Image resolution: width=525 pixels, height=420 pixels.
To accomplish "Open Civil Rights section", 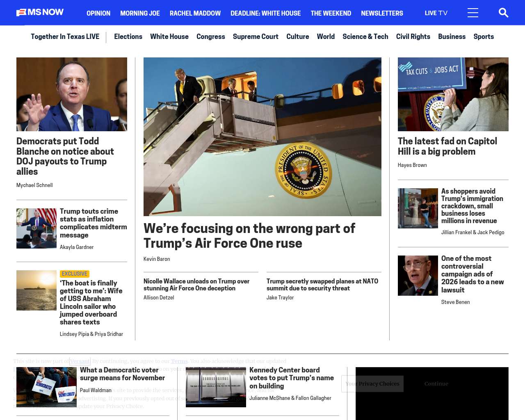I will click(x=413, y=37).
